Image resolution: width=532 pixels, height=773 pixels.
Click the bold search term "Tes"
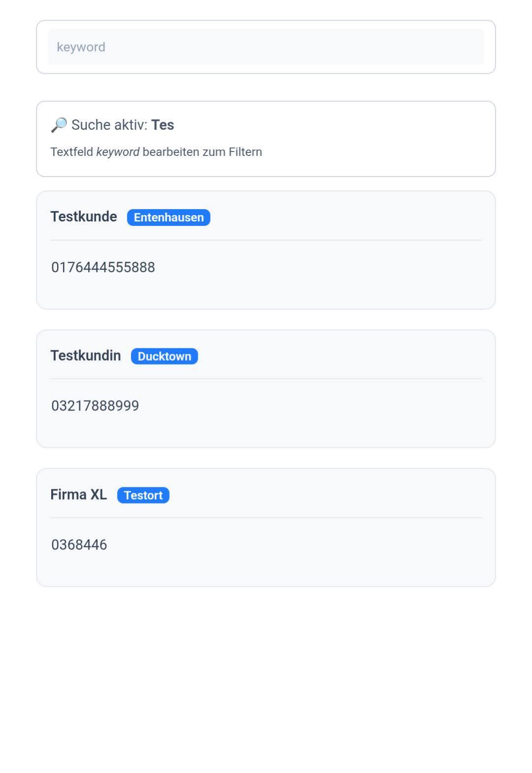click(x=163, y=125)
